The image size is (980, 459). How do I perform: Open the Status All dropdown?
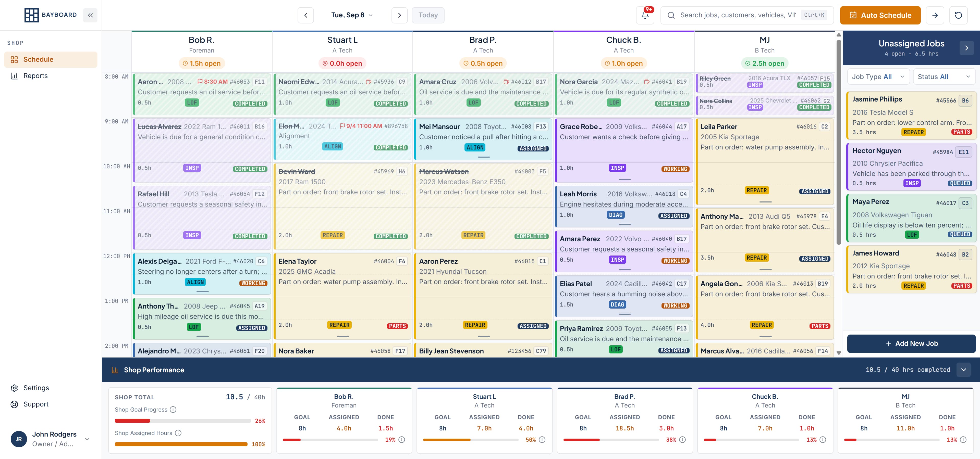point(944,77)
